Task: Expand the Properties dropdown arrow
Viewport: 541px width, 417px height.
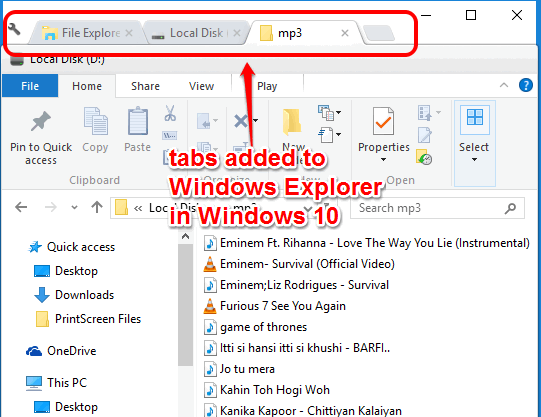Action: tap(383, 160)
